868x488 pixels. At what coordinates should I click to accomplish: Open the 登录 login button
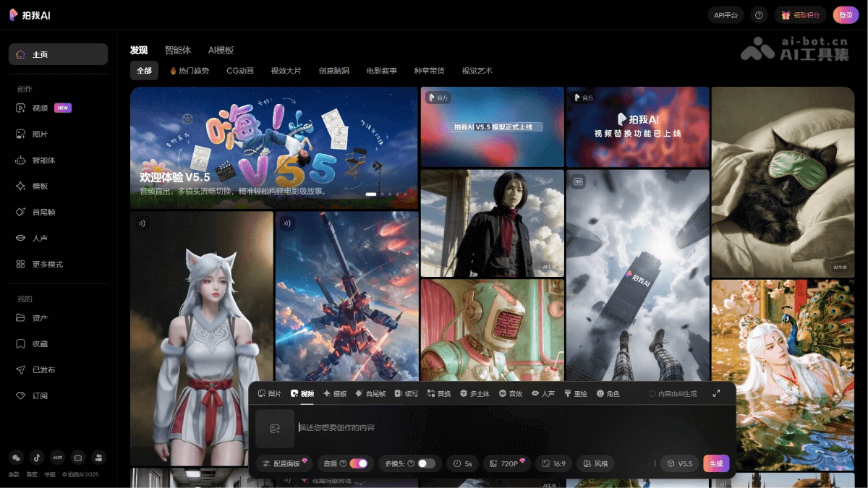click(x=845, y=14)
